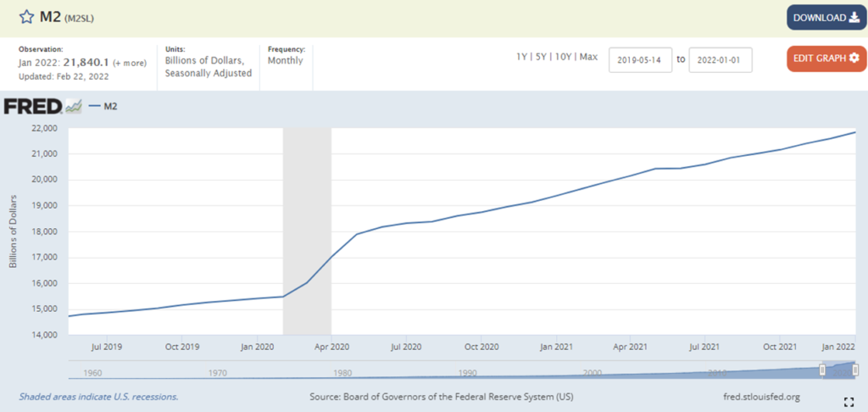868x412 pixels.
Task: Click the 1980 mark on the timeline navigator
Action: click(x=342, y=372)
